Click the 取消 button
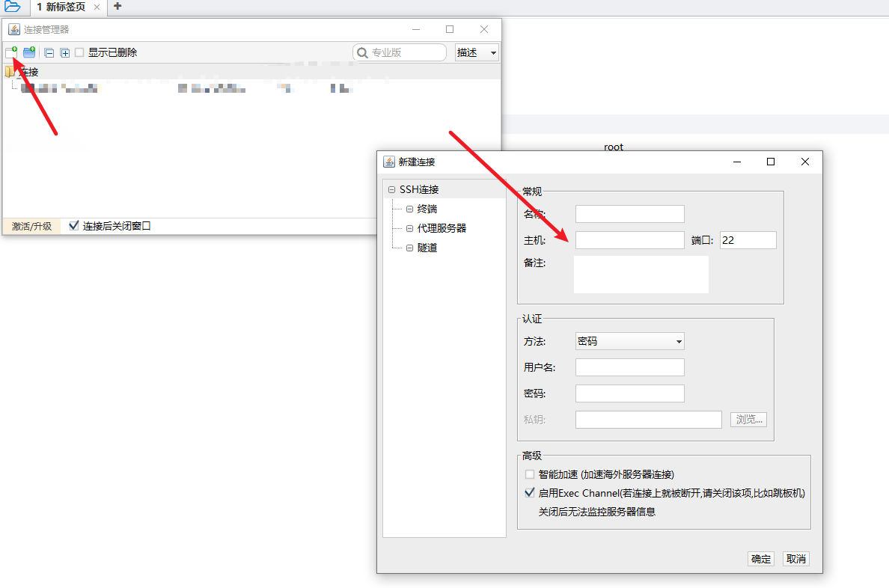889x588 pixels. tap(795, 559)
